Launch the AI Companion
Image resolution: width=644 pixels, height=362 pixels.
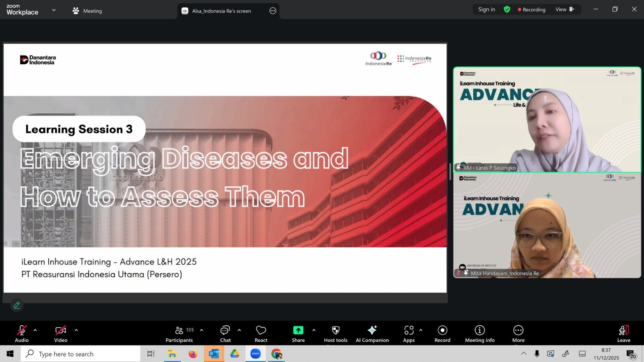pyautogui.click(x=372, y=334)
